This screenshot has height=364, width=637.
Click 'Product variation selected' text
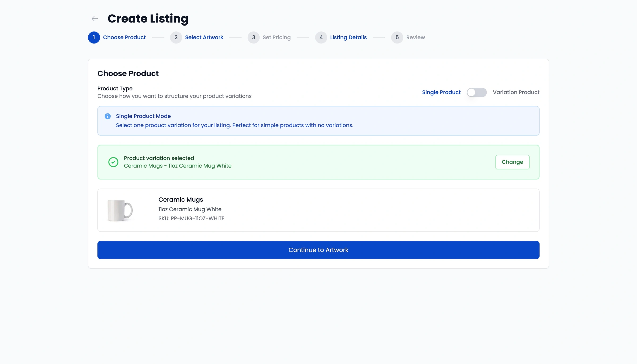pyautogui.click(x=159, y=158)
